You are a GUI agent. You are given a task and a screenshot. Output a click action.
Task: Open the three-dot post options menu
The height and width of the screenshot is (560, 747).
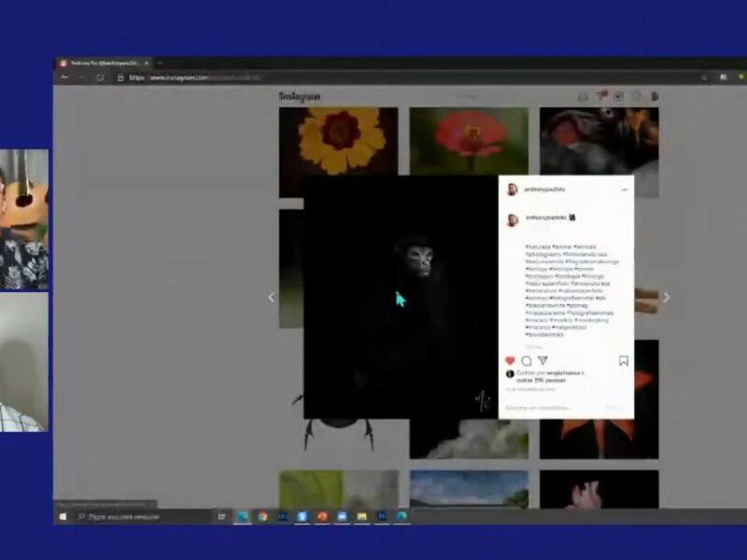(x=624, y=189)
